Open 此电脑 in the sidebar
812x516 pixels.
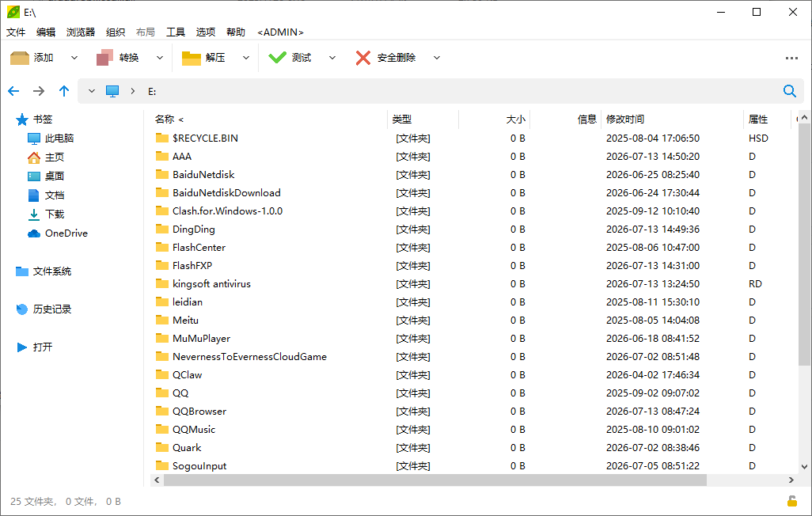51,138
